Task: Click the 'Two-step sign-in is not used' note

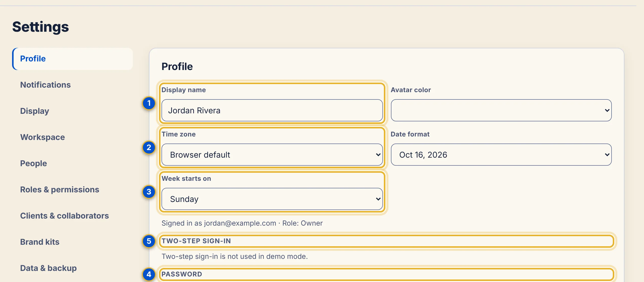Action: tap(234, 256)
